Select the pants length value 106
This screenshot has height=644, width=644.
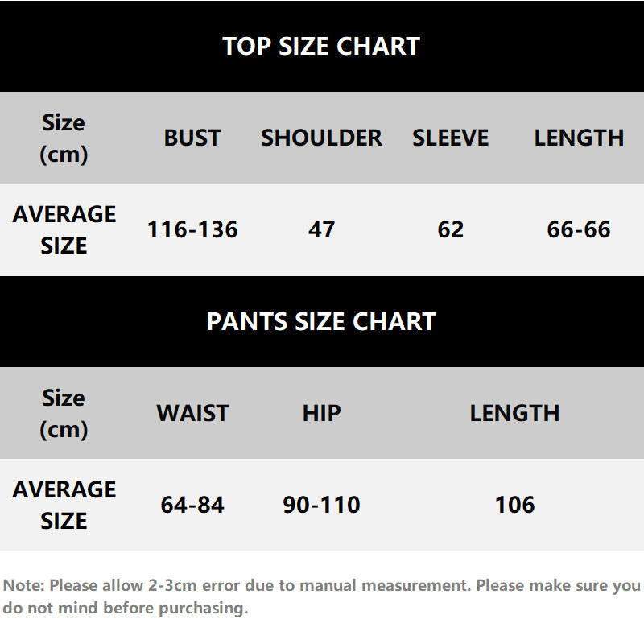514,505
